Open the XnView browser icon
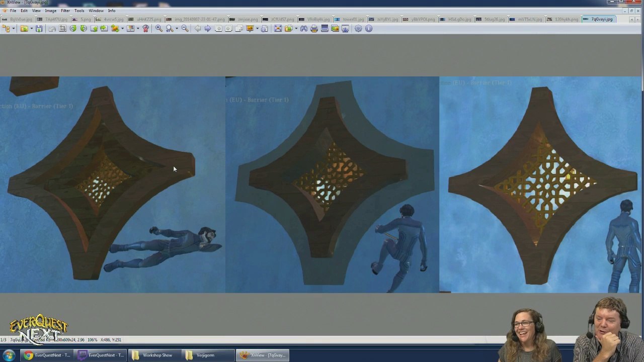Image resolution: width=644 pixels, height=362 pixels. 6,29
